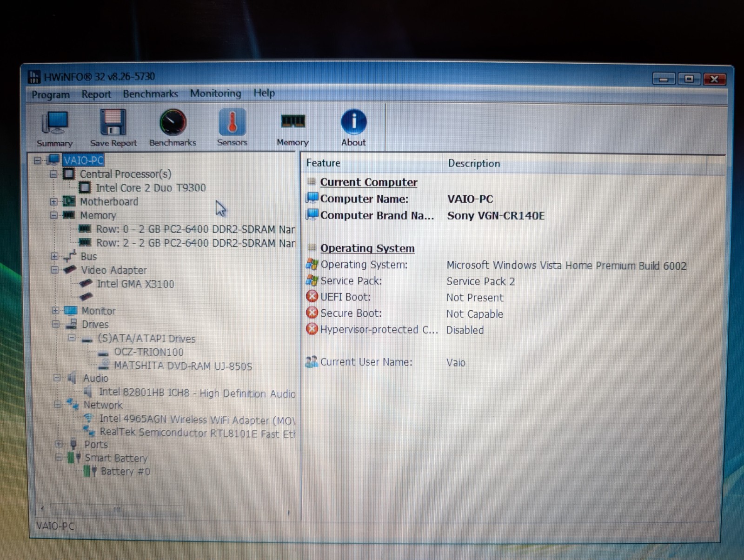Maximize the HWiNFO window
Image resolution: width=744 pixels, height=560 pixels.
click(x=689, y=79)
